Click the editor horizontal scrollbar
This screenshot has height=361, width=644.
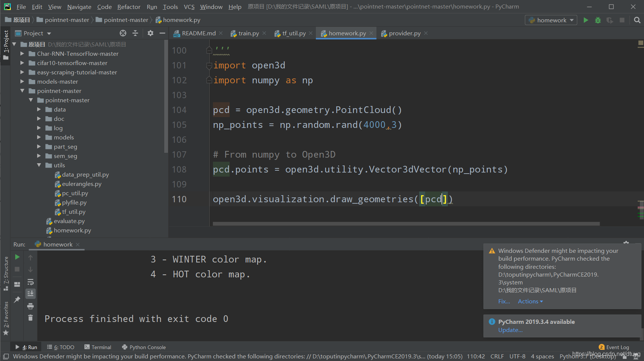point(406,224)
